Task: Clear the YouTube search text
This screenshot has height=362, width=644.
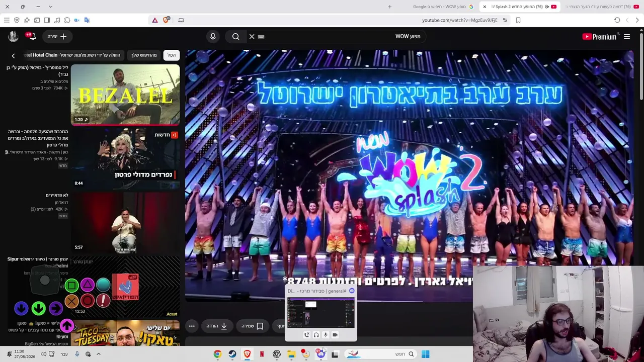Action: [252, 36]
